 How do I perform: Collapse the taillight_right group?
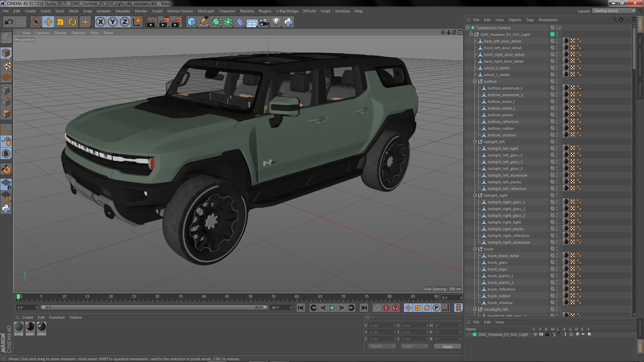point(475,195)
